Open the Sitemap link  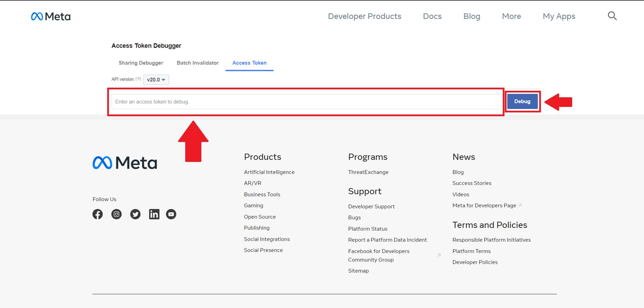click(358, 271)
